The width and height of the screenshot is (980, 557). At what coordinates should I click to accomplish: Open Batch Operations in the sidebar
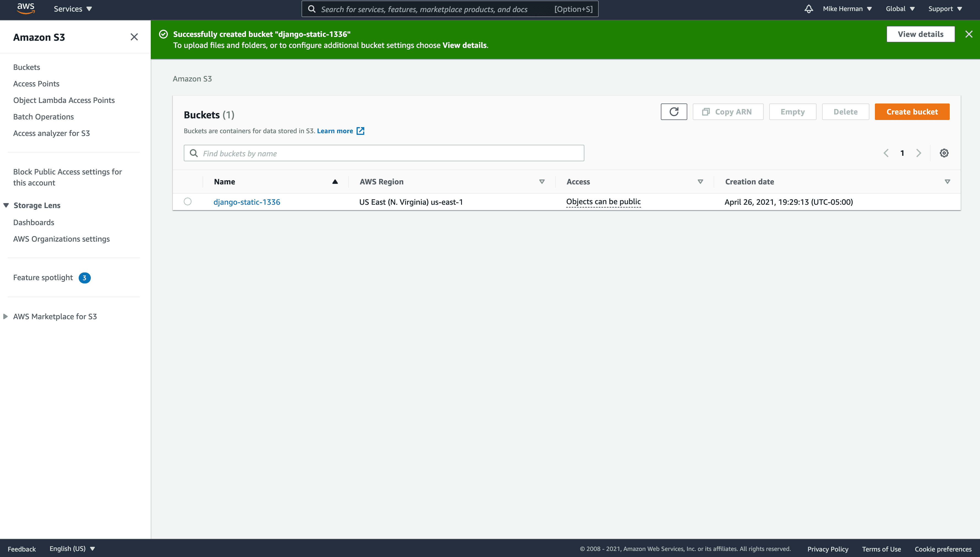pyautogui.click(x=43, y=117)
